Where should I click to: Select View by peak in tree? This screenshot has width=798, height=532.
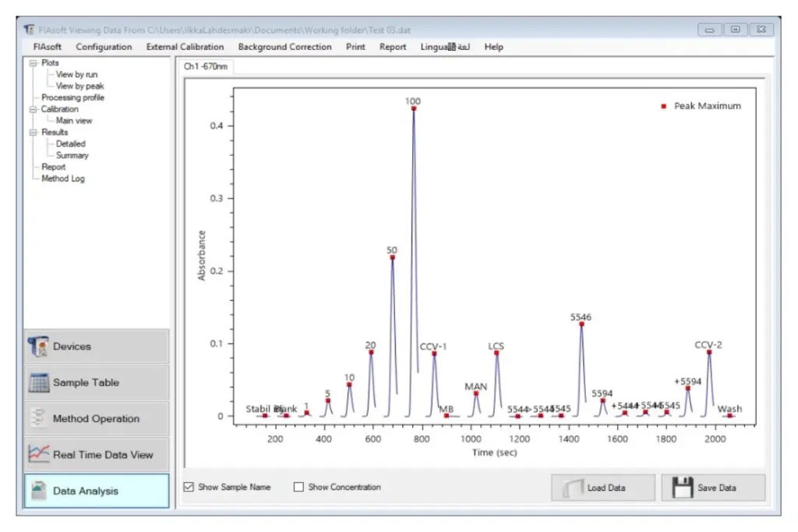pyautogui.click(x=79, y=86)
